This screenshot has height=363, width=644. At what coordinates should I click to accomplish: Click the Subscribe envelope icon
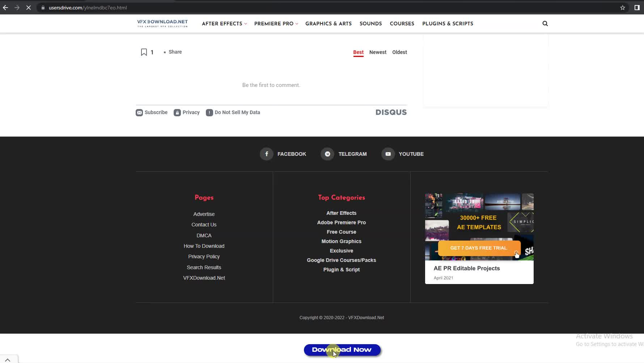click(139, 113)
